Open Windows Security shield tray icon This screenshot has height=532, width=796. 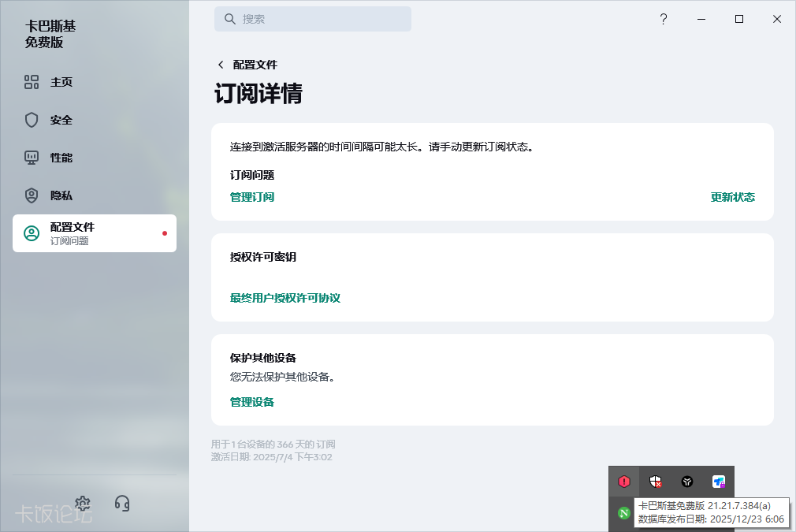655,482
